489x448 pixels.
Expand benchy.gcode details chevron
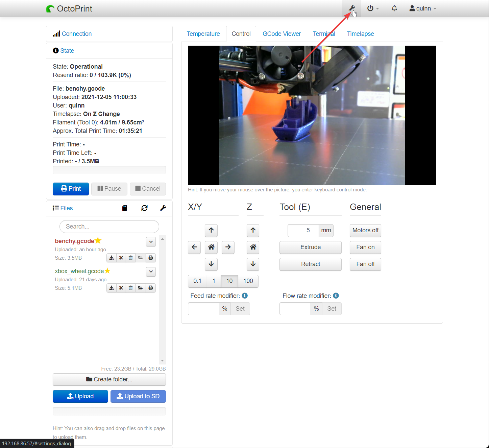[151, 241]
